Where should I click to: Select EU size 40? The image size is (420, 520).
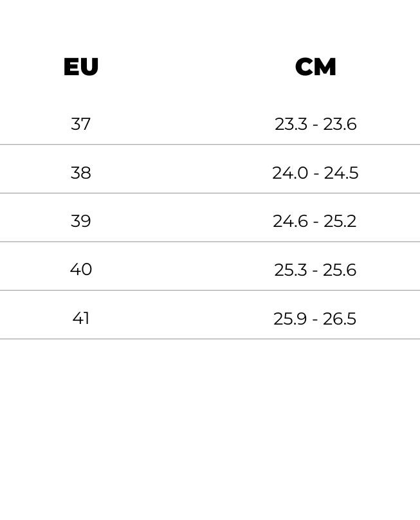pos(81,269)
